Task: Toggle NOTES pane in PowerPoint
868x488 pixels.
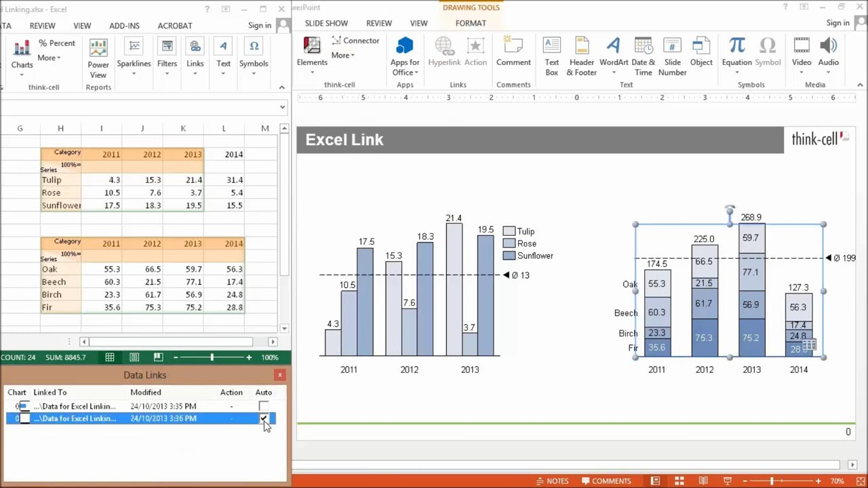Action: 551,481
